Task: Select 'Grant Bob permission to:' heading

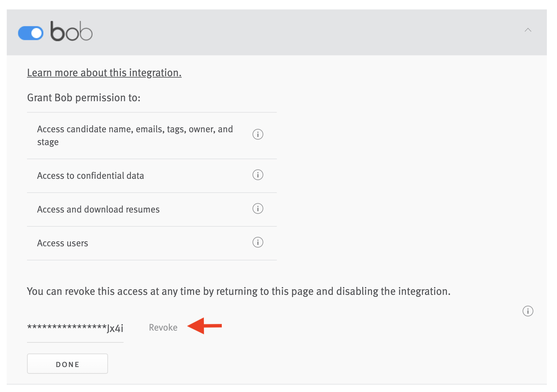Action: pos(84,97)
